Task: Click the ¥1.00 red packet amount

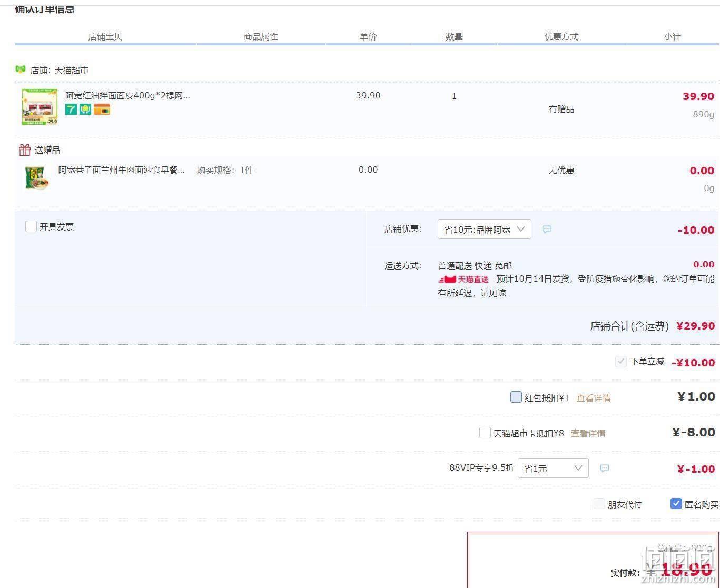Action: click(x=696, y=396)
